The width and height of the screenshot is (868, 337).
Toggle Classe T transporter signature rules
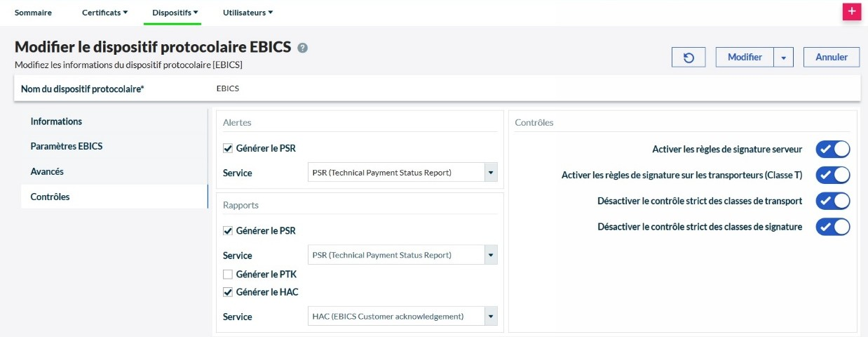(x=832, y=175)
